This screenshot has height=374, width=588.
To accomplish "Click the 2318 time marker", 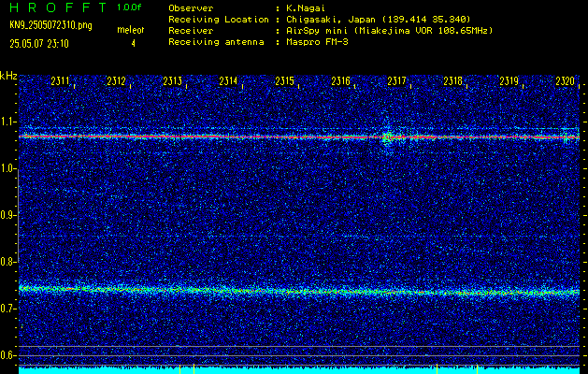I will click(x=453, y=81).
